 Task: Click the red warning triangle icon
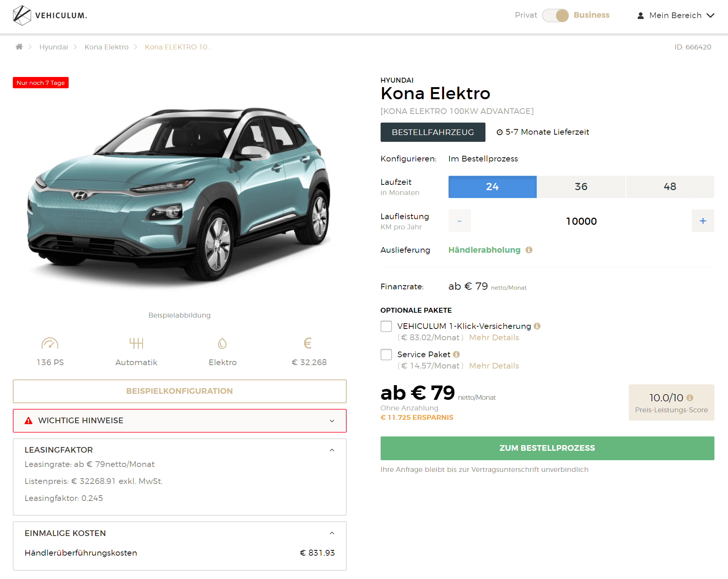(28, 421)
